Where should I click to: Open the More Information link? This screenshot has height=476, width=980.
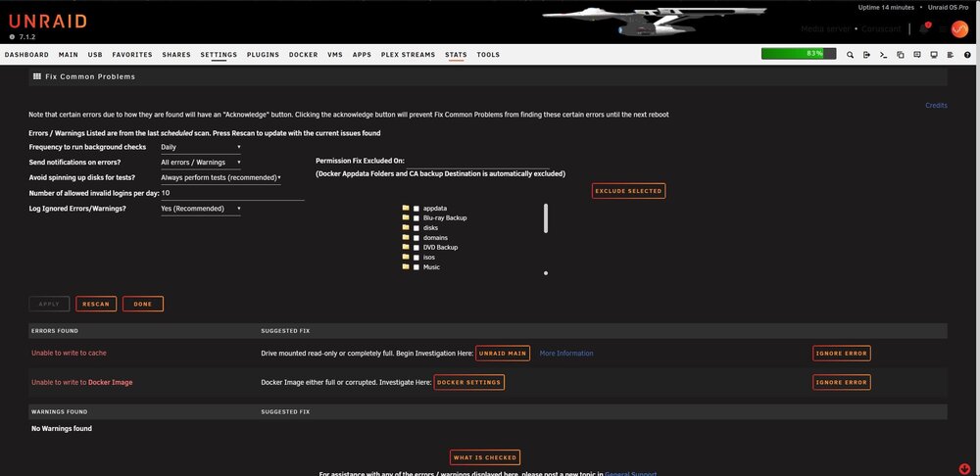566,354
